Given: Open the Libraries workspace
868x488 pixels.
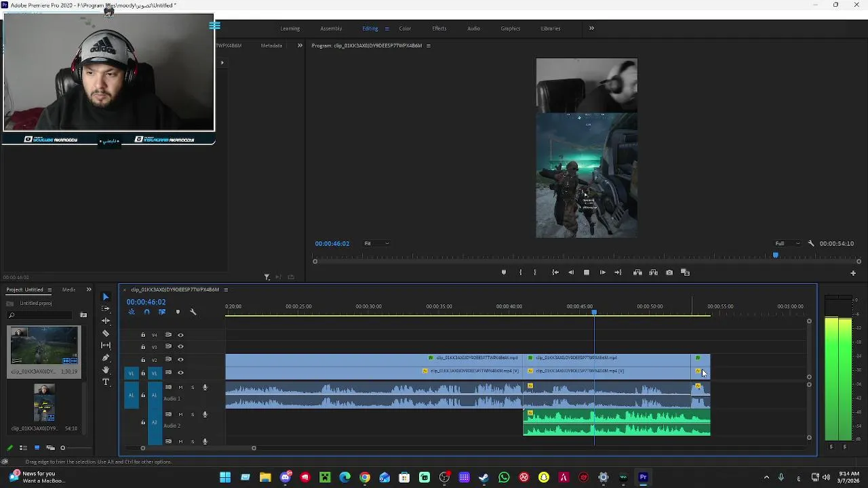Looking at the screenshot, I should [551, 28].
